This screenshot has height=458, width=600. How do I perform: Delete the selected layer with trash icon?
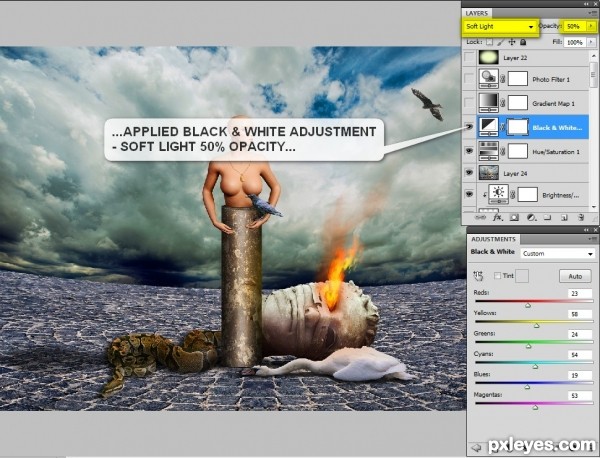click(581, 217)
